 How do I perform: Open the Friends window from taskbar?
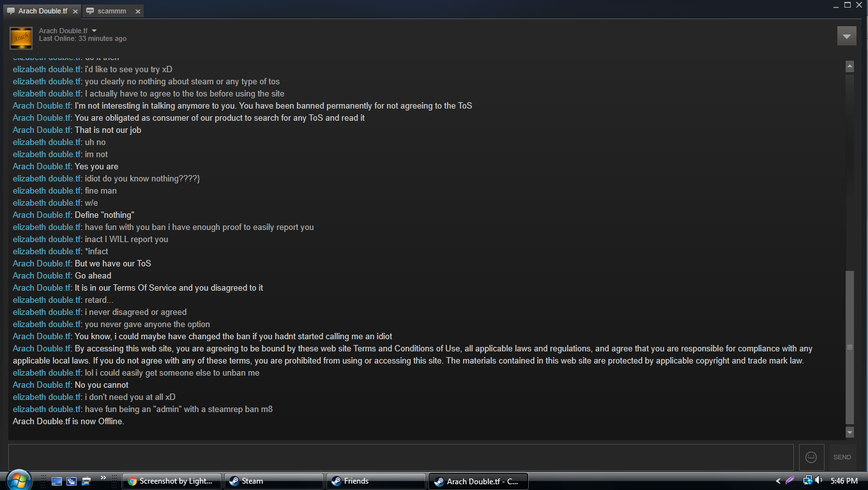[x=376, y=481]
